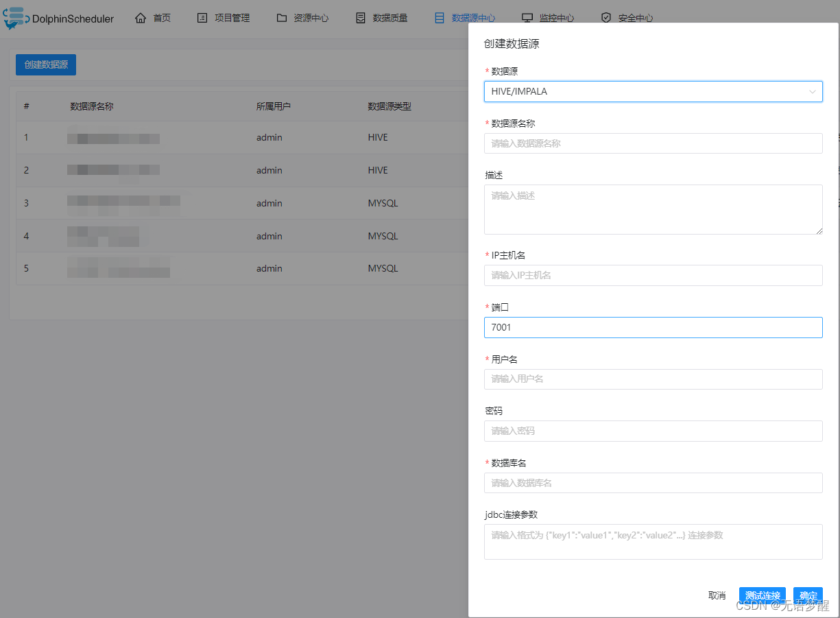The height and width of the screenshot is (618, 840).
Task: Click admin in row 1
Action: point(269,137)
